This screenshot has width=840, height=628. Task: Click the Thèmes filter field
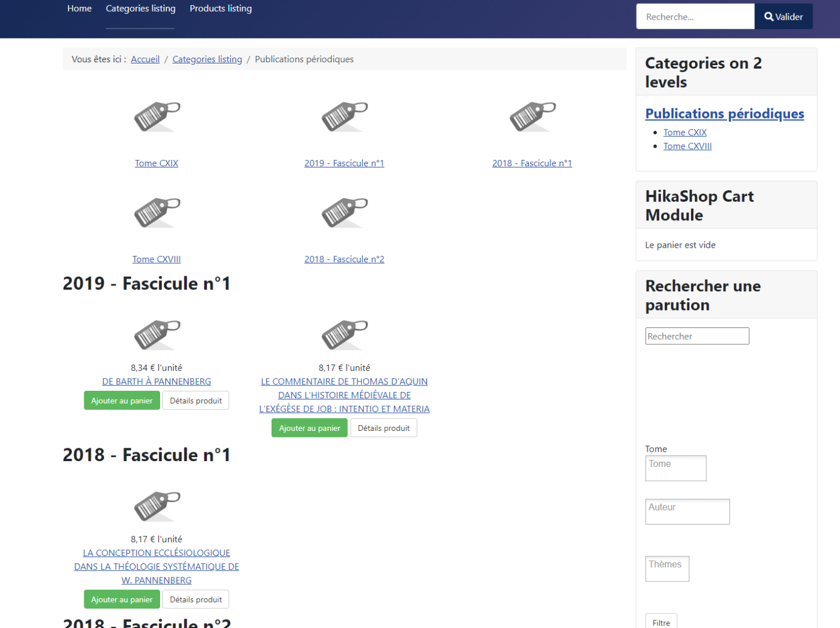[667, 569]
